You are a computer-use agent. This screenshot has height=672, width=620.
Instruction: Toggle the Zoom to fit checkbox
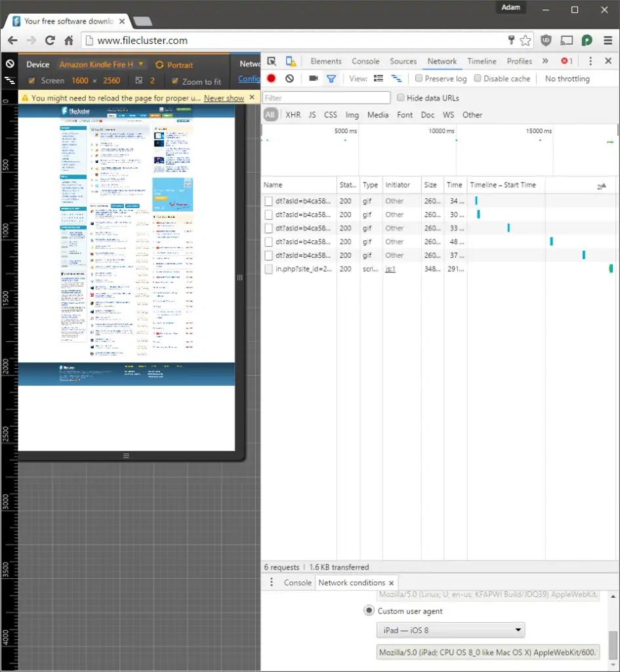175,81
